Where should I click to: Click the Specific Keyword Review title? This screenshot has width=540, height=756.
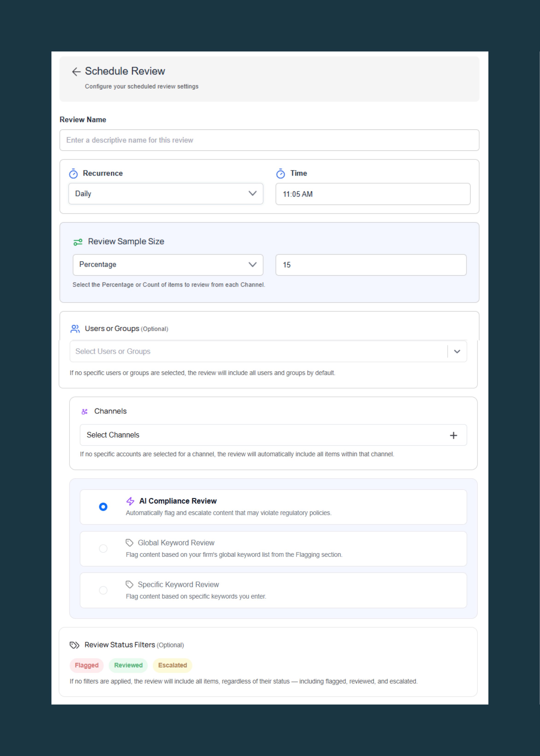(x=178, y=584)
